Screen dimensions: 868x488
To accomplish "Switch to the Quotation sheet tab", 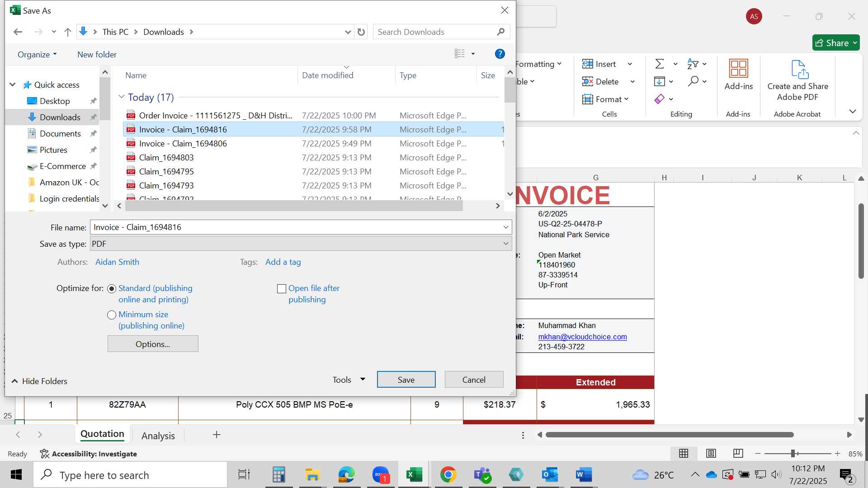I will [x=102, y=434].
